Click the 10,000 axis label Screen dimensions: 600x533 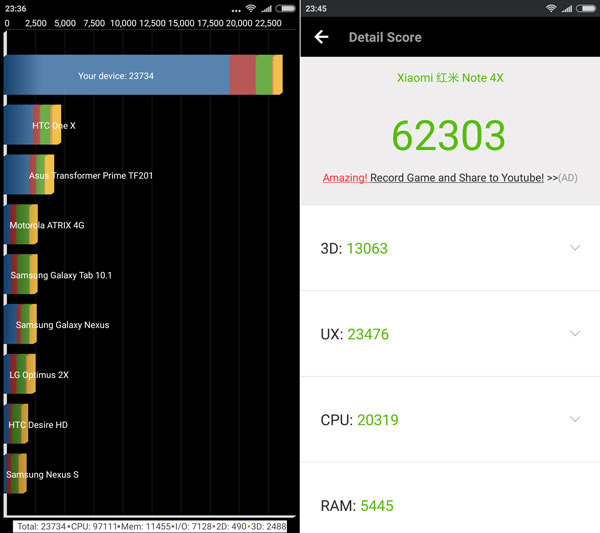tap(123, 23)
